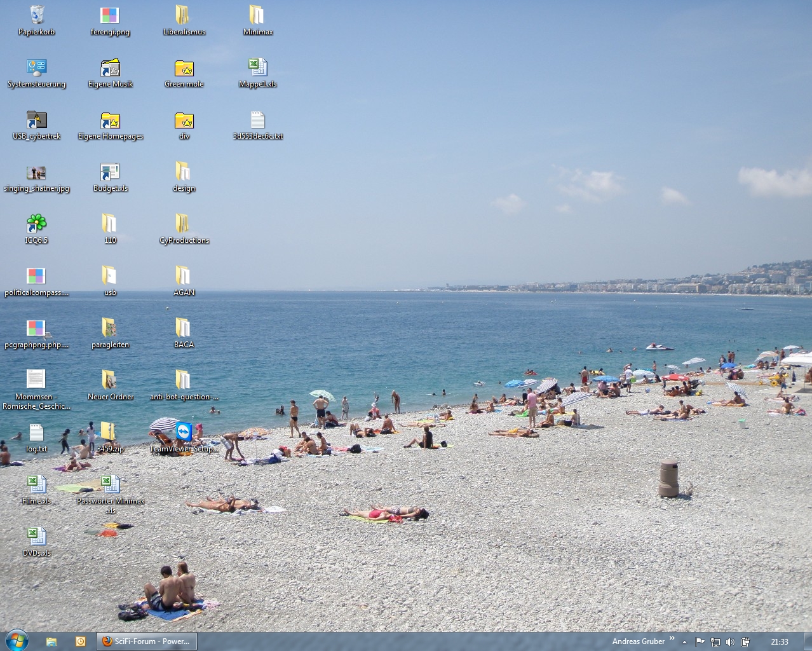Click the taskbar clock showing 21:33
Screen dimensions: 812x651
[x=779, y=642]
